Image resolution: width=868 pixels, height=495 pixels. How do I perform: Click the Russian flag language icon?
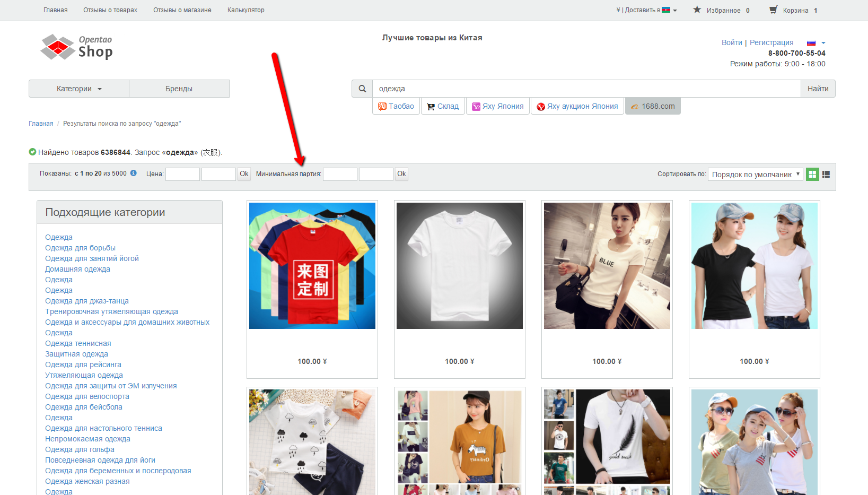(811, 43)
